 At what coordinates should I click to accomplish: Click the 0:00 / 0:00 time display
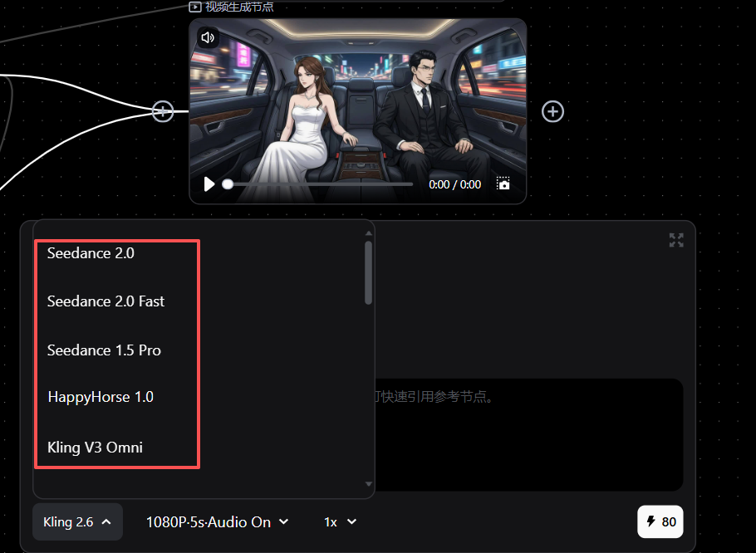click(x=454, y=184)
